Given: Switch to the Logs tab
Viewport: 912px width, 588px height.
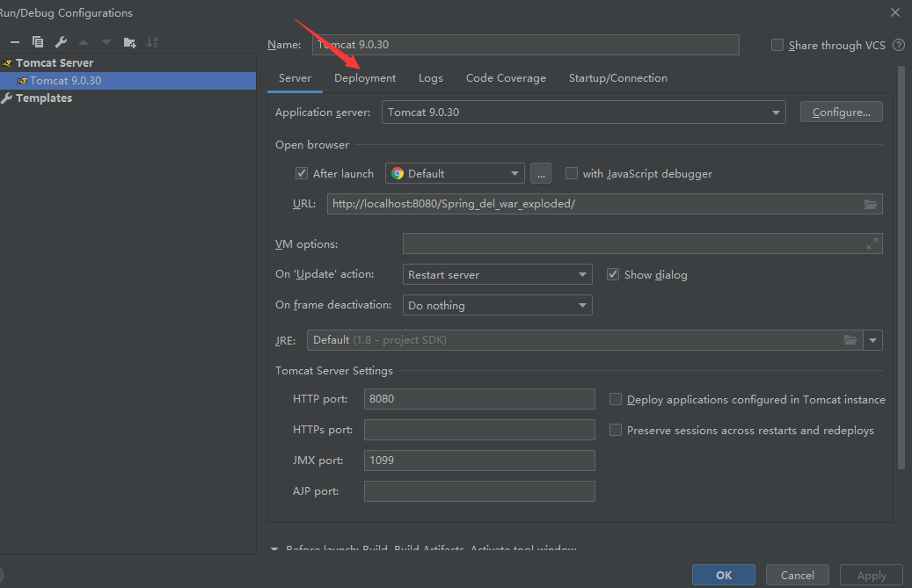Looking at the screenshot, I should point(430,78).
